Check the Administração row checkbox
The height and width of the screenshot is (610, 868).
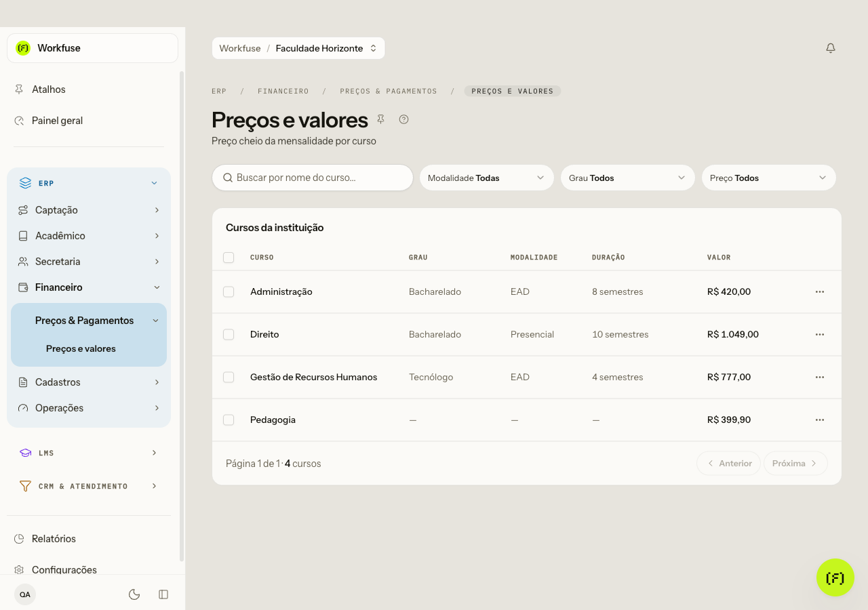(x=229, y=291)
